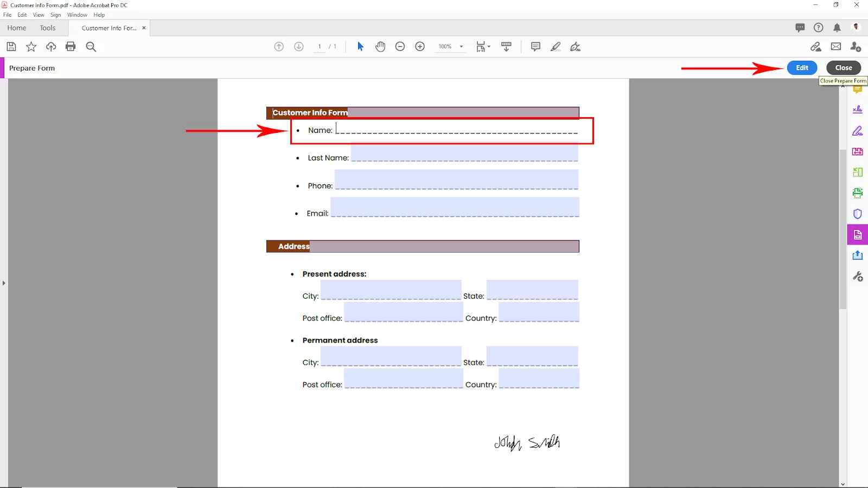The image size is (868, 488).
Task: Select the highlight pen tool
Action: [x=556, y=47]
